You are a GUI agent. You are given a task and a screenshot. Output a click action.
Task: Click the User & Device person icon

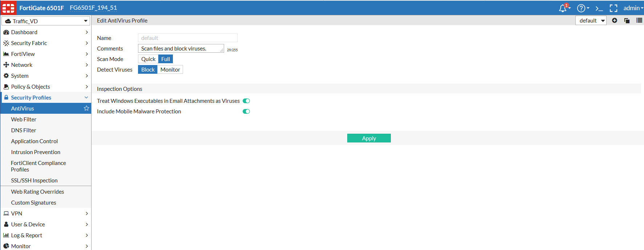pyautogui.click(x=6, y=224)
